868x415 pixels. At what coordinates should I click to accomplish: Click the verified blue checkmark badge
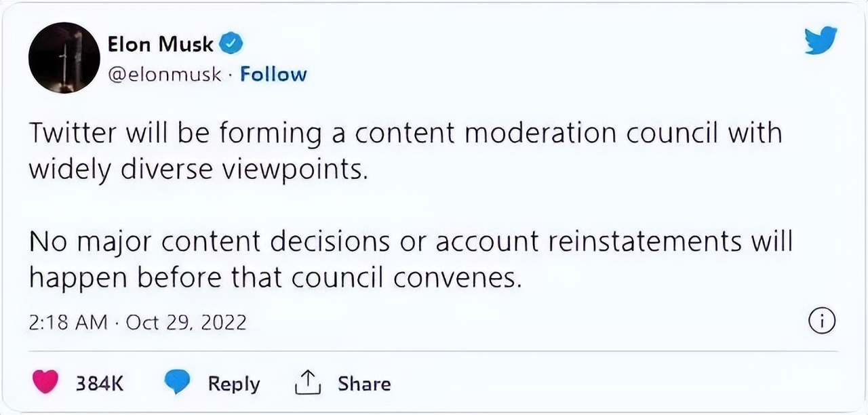[231, 43]
